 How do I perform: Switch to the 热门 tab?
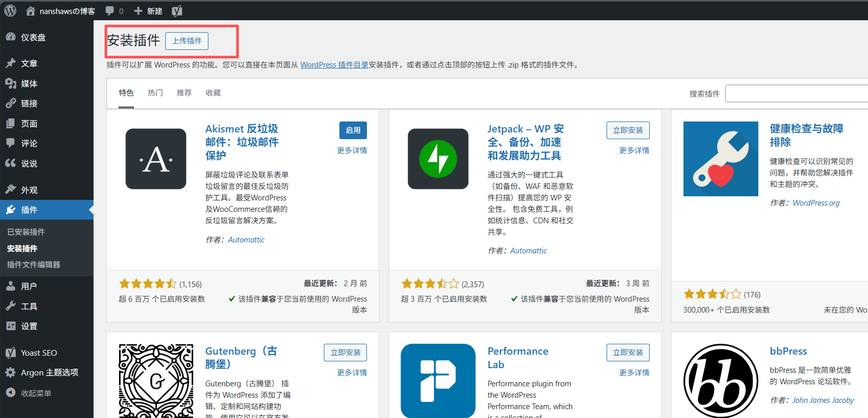tap(155, 93)
